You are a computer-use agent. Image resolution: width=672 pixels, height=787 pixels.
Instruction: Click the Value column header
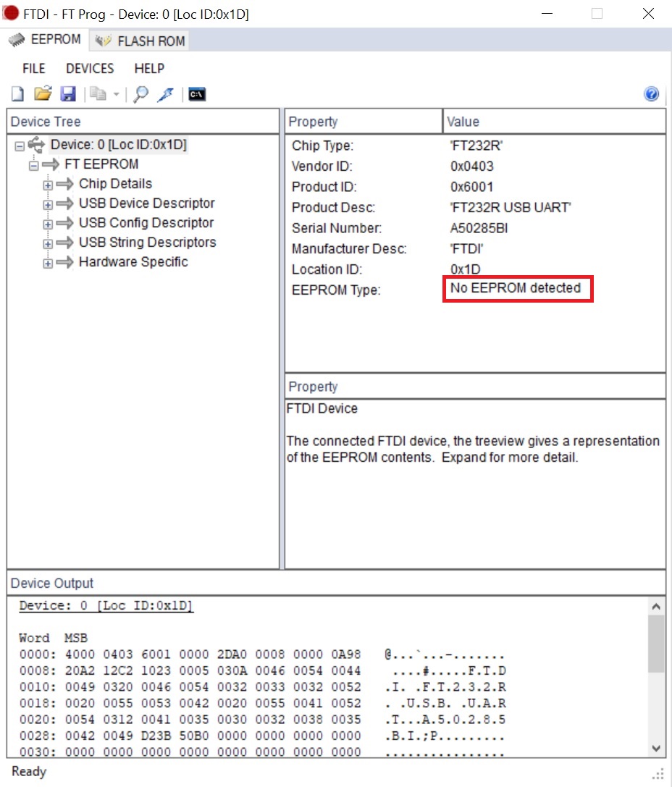pos(554,122)
